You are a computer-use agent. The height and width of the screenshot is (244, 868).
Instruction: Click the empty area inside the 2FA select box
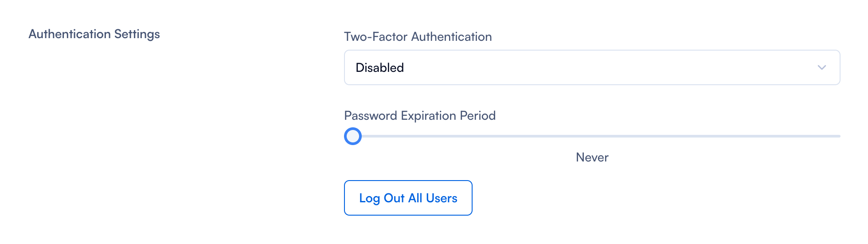coord(621,67)
